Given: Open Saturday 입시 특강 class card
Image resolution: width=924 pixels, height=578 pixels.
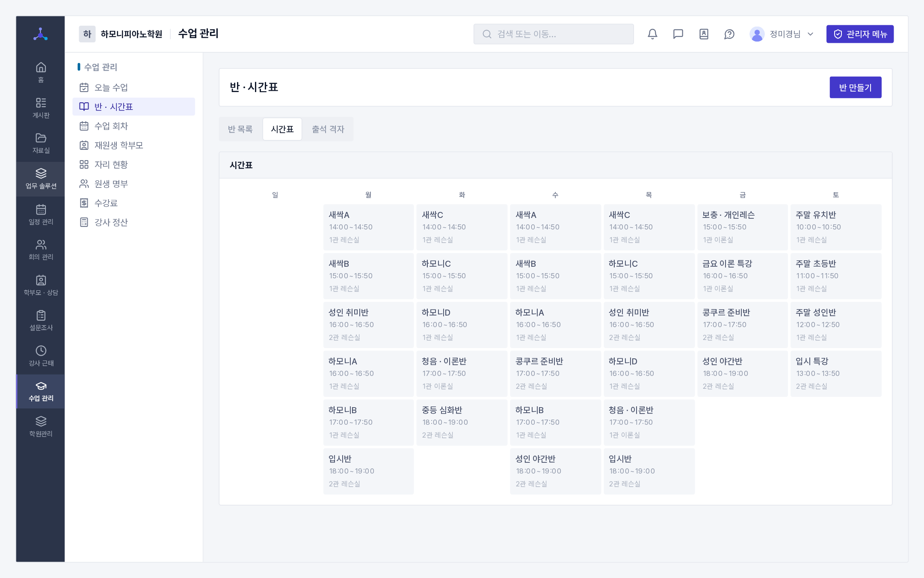Looking at the screenshot, I should click(836, 374).
